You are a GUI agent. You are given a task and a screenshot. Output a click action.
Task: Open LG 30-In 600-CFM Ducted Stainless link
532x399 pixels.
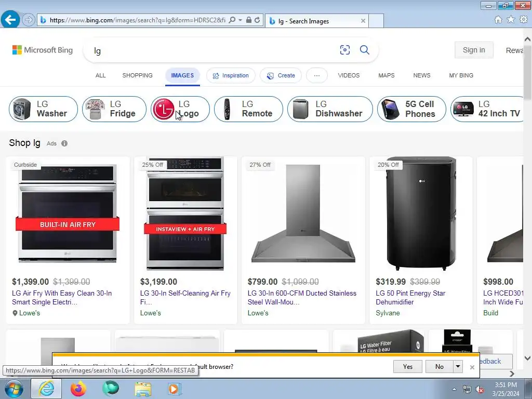(x=302, y=298)
